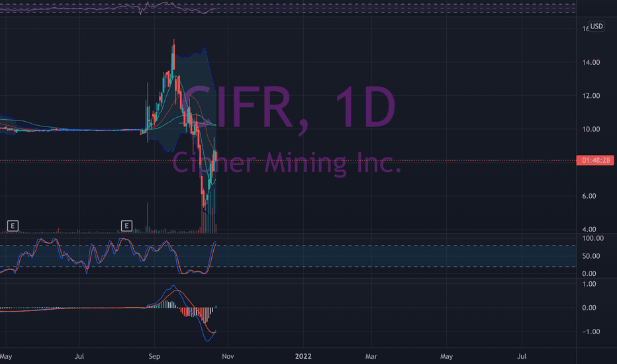Click the Nov date on time axis
Viewport: 617px width, 364px height.
tap(228, 356)
